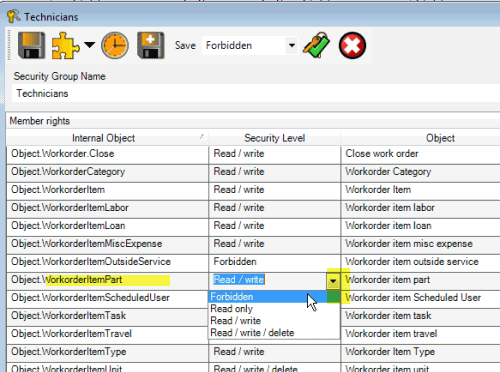Click the Workorder item outside service cell

click(421, 262)
